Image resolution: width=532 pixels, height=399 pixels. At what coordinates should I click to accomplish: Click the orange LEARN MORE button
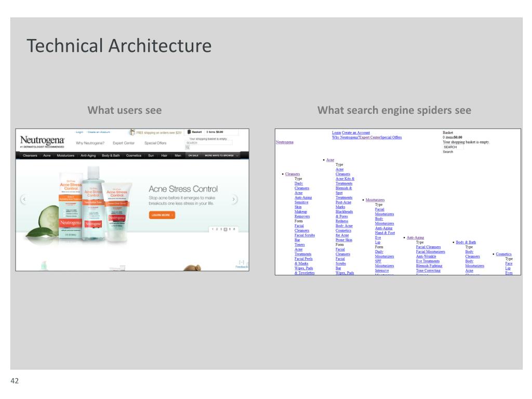162,215
